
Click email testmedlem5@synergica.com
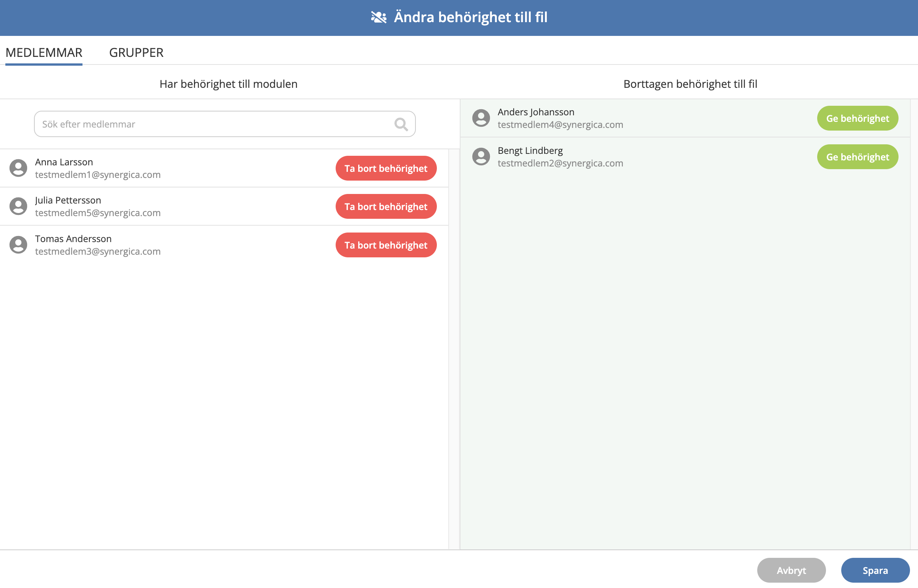[x=98, y=213]
